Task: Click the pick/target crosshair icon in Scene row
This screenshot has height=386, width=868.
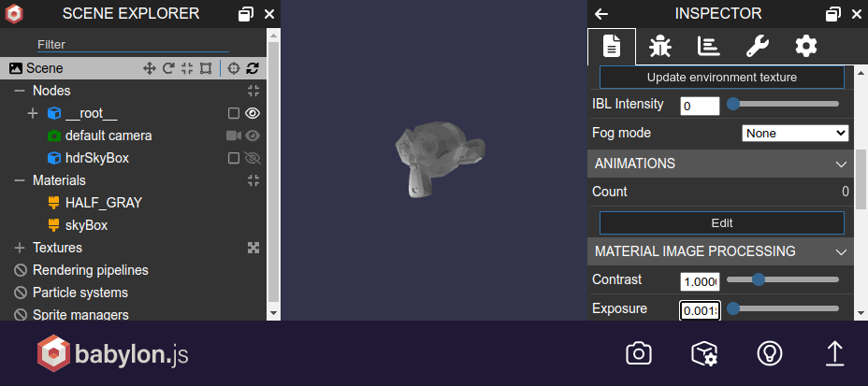Action: [x=234, y=68]
